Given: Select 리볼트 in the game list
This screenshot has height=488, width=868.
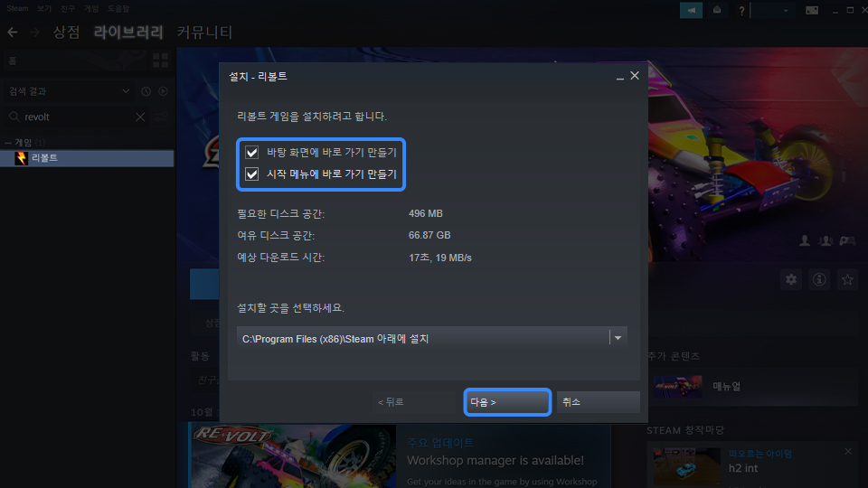Looking at the screenshot, I should tap(87, 158).
